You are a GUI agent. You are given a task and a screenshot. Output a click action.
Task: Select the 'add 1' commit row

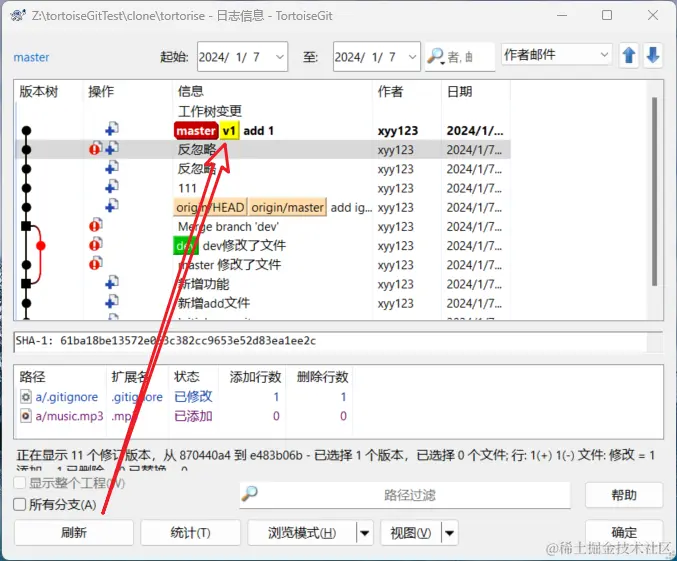point(263,130)
